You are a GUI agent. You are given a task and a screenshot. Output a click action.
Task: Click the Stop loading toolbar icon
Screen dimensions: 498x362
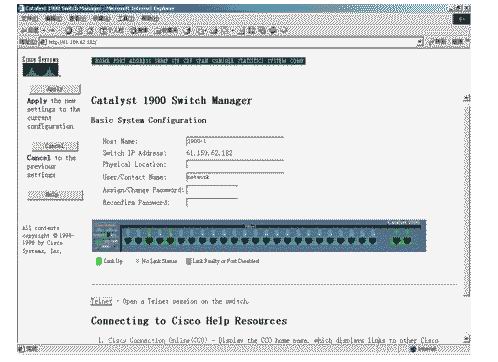69,31
